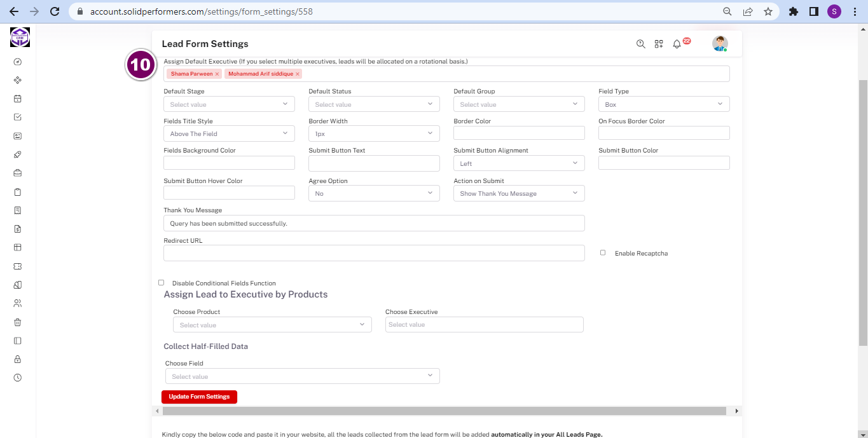The width and height of the screenshot is (868, 438).
Task: Open the Default Group dropdown
Action: [x=519, y=104]
